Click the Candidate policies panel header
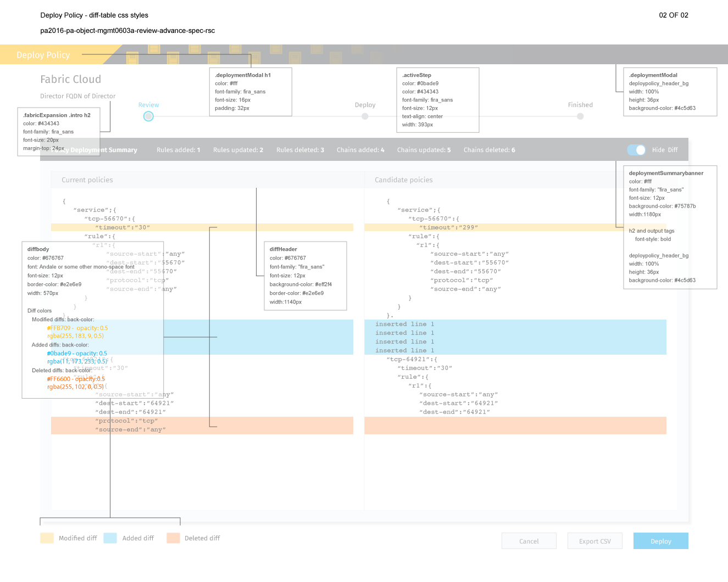728x582 pixels. pyautogui.click(x=515, y=180)
